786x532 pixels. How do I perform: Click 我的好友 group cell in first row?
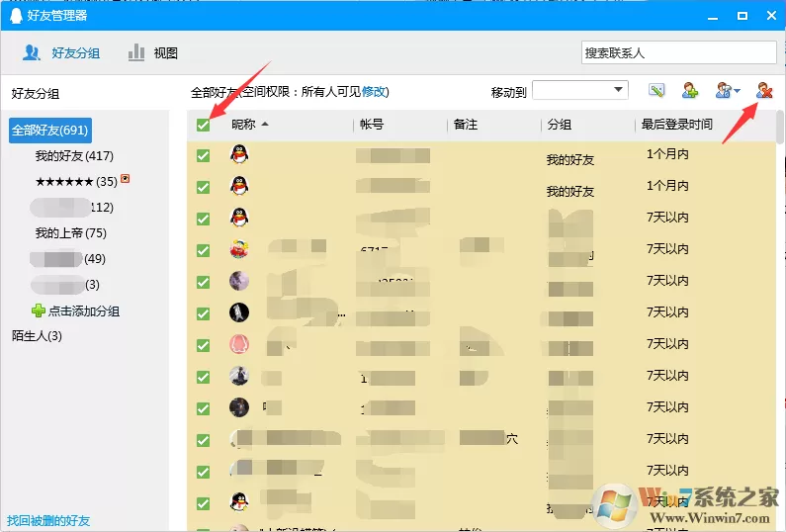point(569,160)
